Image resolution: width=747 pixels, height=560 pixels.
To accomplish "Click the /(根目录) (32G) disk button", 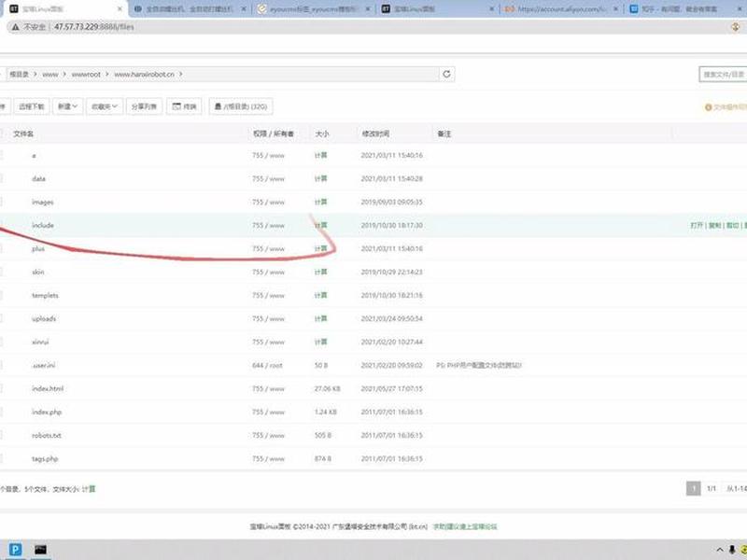I will tap(241, 106).
